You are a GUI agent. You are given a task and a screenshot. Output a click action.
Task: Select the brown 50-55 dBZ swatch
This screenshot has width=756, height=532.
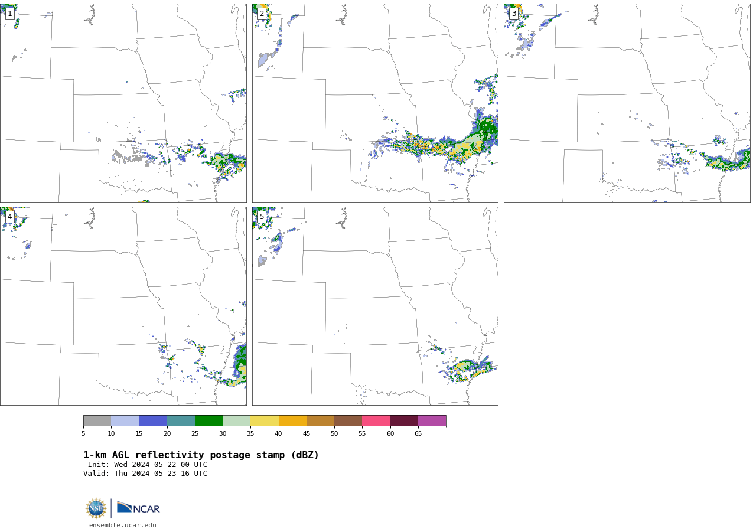pos(348,421)
